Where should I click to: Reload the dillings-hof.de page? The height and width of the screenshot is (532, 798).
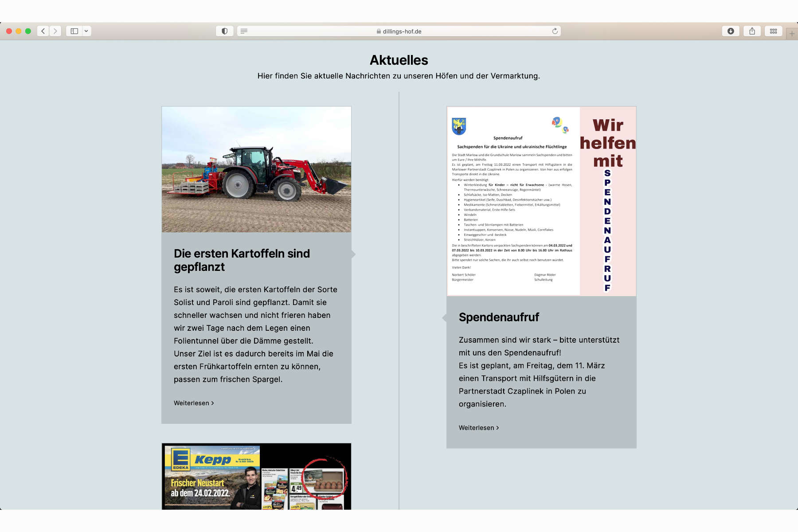pos(554,31)
